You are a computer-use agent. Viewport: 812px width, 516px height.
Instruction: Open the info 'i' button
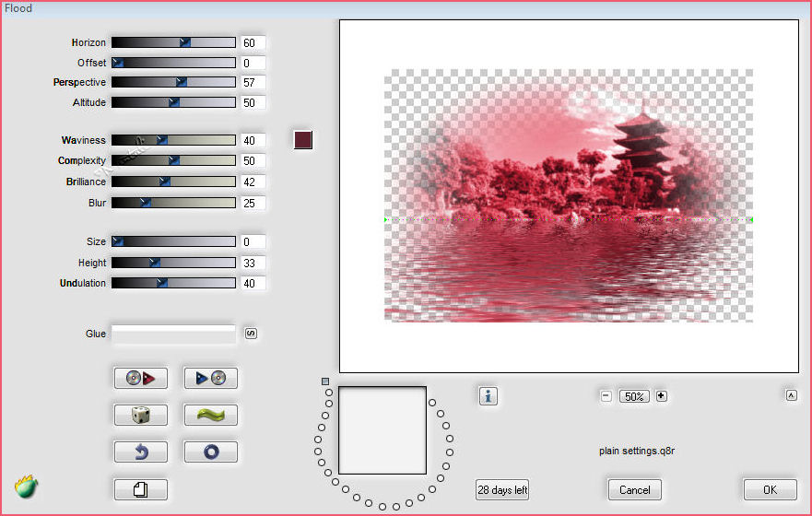[488, 396]
